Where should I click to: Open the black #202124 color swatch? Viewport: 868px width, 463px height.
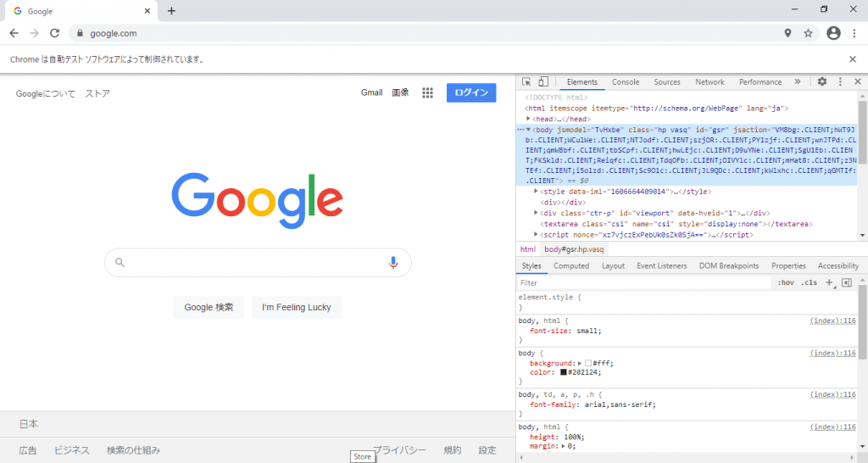(x=564, y=372)
